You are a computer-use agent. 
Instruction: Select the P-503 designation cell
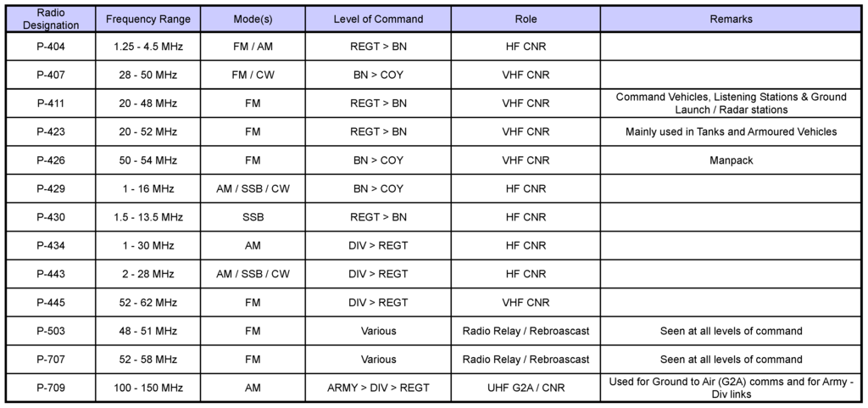tap(51, 331)
